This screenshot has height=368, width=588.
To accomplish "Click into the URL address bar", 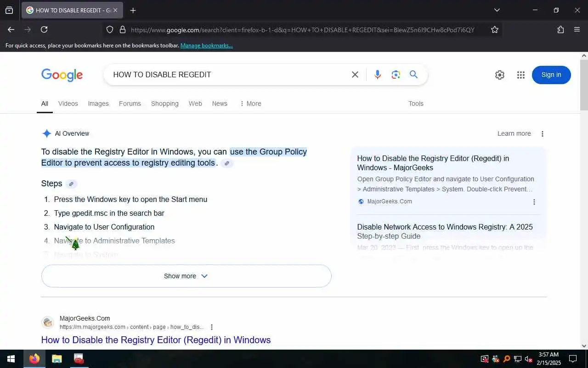I will [x=302, y=30].
